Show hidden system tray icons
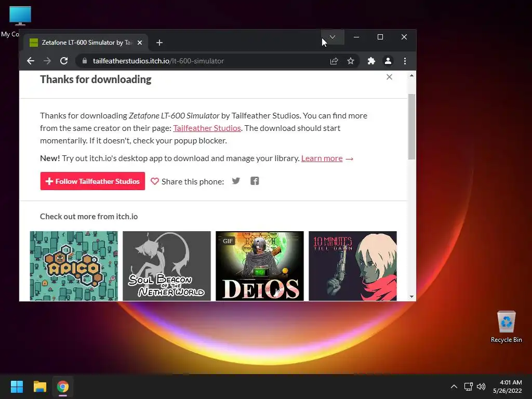532x399 pixels. click(x=454, y=387)
